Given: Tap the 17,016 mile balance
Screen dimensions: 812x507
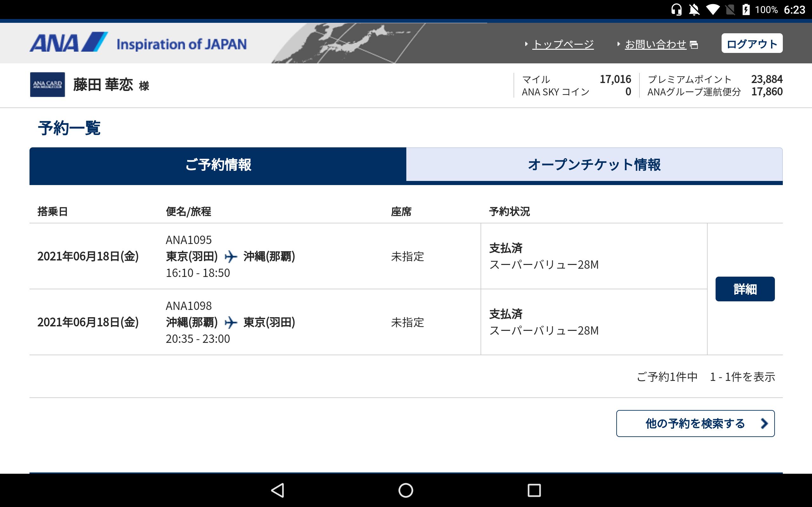Looking at the screenshot, I should click(x=615, y=79).
